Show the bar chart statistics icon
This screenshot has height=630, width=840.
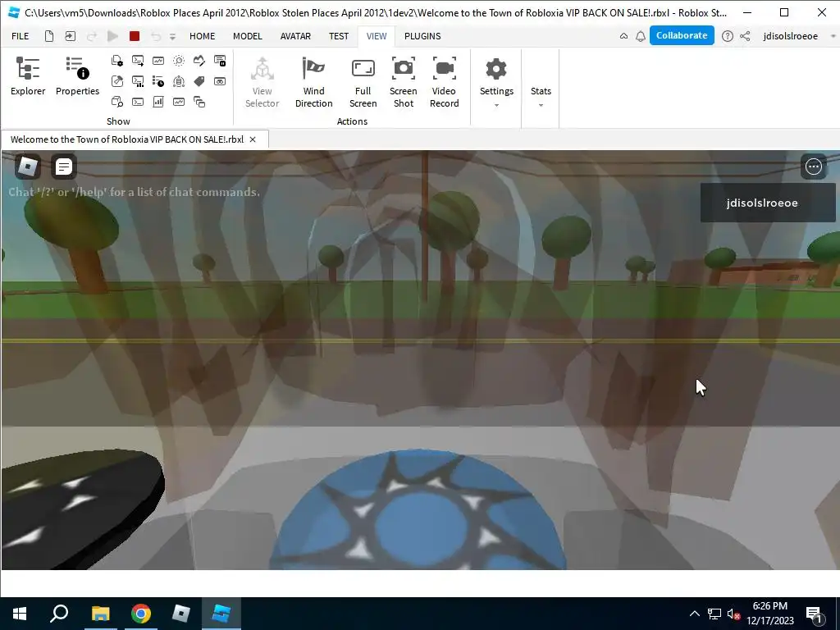tap(158, 102)
